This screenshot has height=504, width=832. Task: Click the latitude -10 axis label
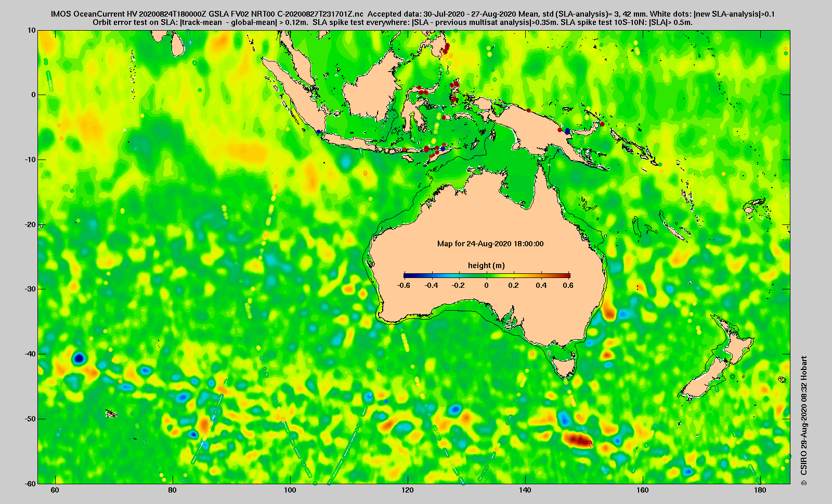click(x=31, y=160)
